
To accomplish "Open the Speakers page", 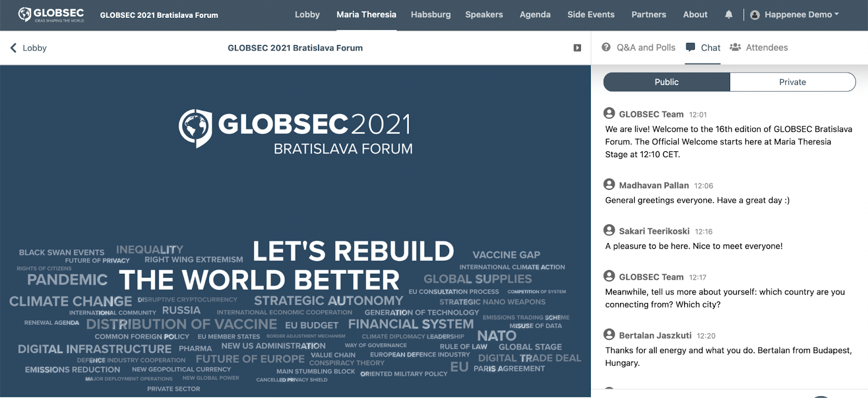I will point(484,15).
